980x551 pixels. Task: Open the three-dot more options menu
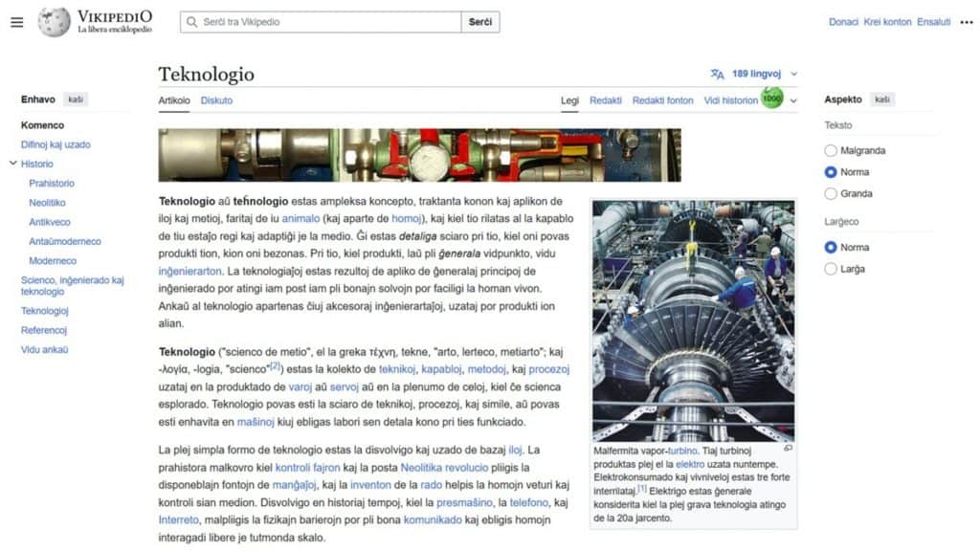[965, 22]
